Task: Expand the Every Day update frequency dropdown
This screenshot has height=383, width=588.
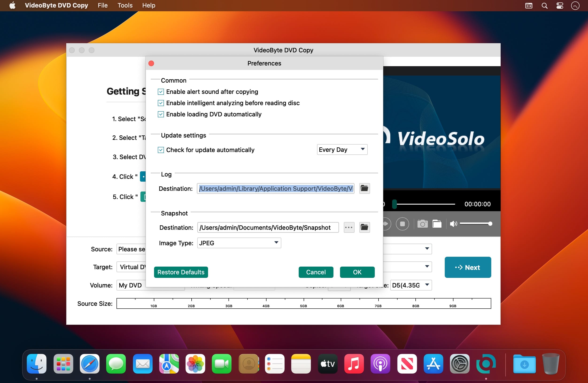Action: pos(342,149)
